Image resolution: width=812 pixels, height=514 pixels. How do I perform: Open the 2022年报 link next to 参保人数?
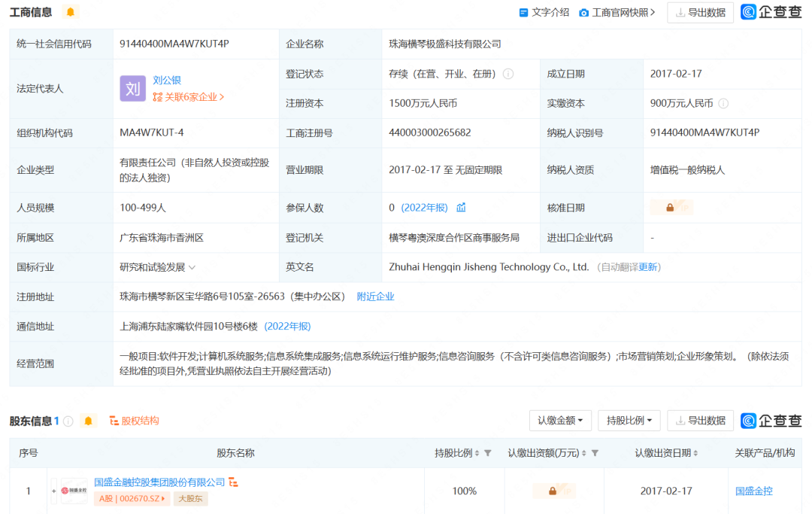click(x=424, y=208)
